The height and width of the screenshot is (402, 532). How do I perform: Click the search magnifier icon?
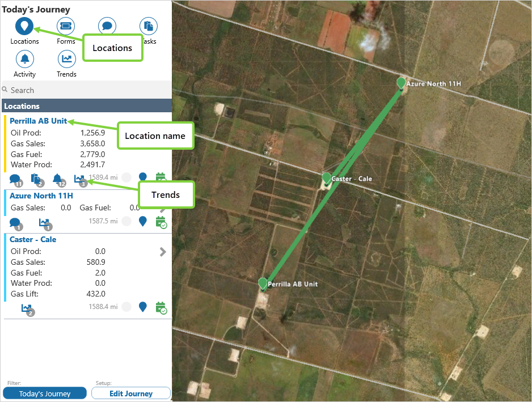5,90
